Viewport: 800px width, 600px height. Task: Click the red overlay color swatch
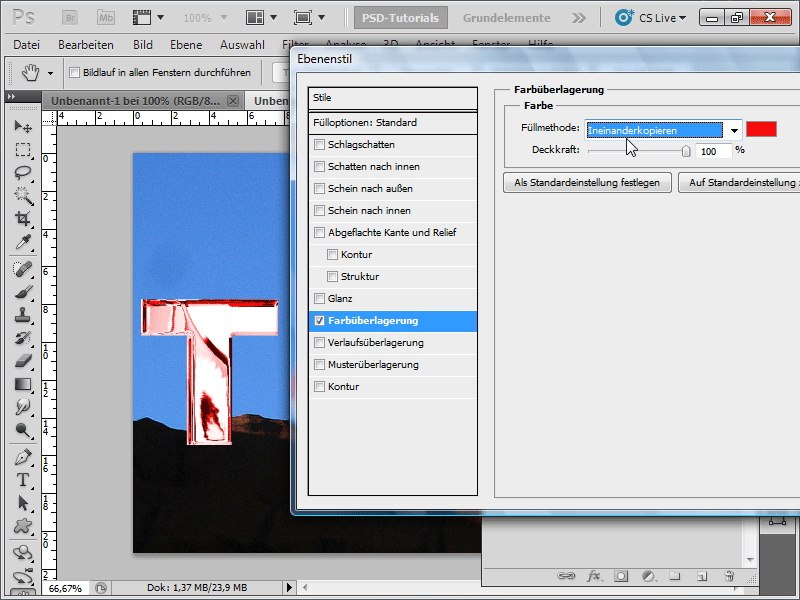click(x=761, y=129)
